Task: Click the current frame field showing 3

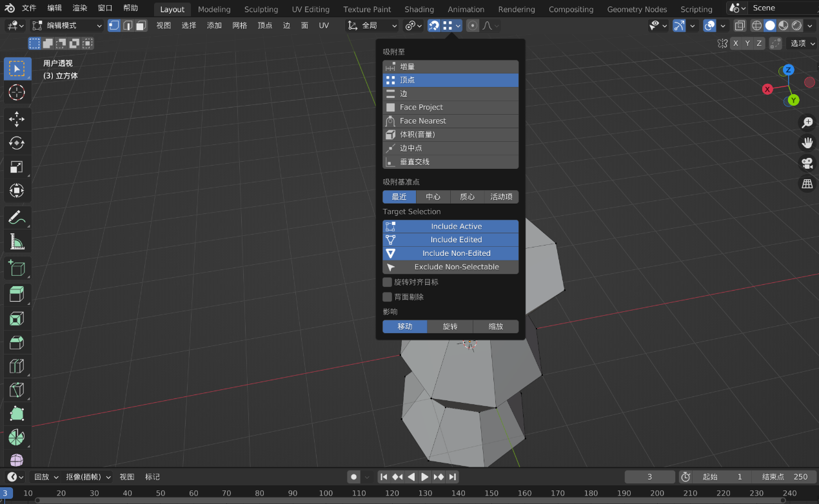Action: tap(649, 477)
